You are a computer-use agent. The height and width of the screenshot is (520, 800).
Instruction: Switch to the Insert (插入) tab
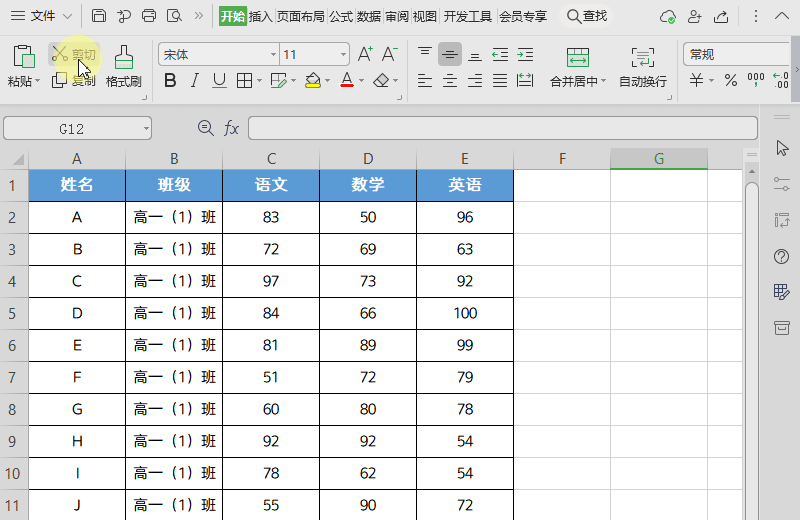pyautogui.click(x=260, y=16)
